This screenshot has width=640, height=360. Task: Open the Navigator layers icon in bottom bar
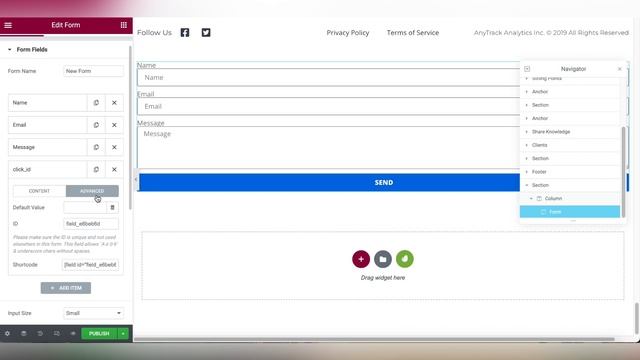click(x=24, y=333)
